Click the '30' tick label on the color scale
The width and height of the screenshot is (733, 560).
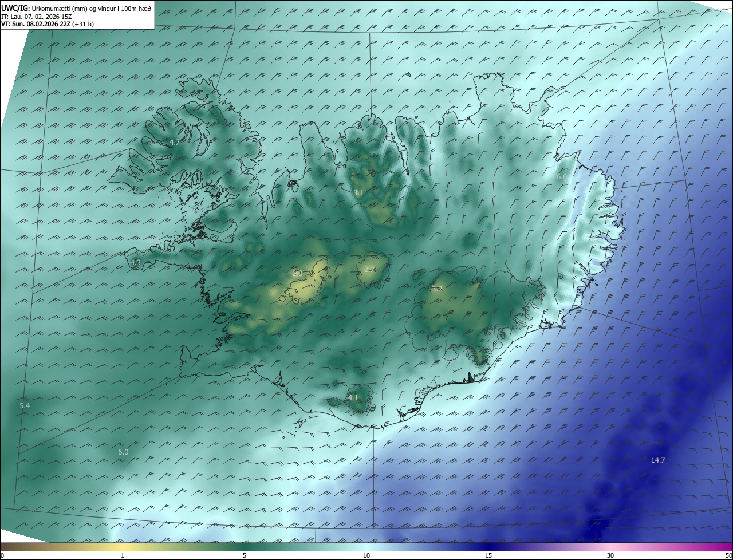(610, 555)
